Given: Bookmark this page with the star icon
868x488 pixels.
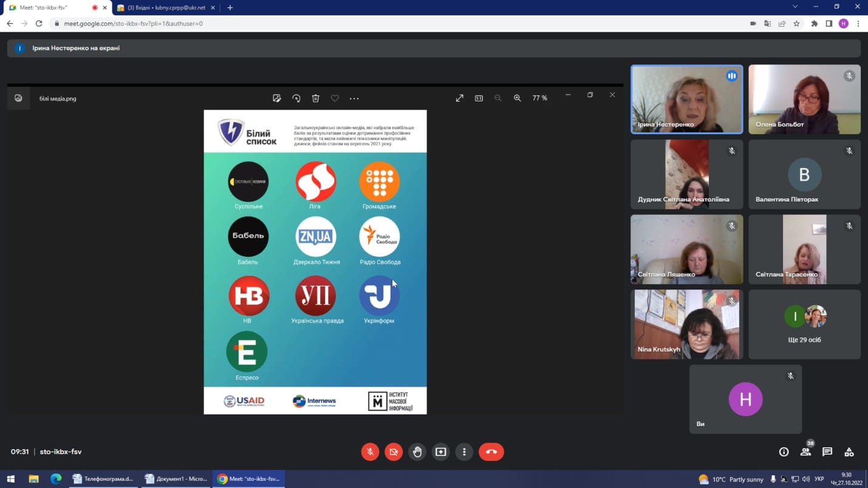Looking at the screenshot, I should coord(797,24).
